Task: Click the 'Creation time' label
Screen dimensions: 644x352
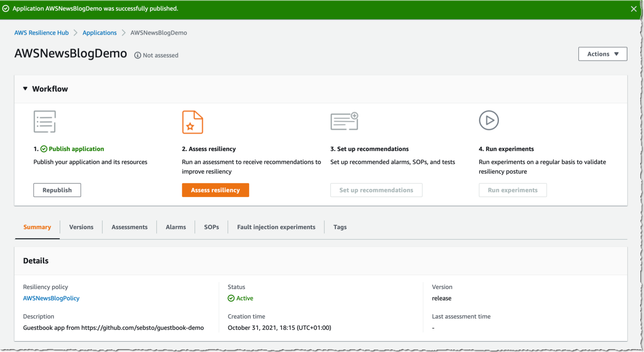Action: [247, 317]
